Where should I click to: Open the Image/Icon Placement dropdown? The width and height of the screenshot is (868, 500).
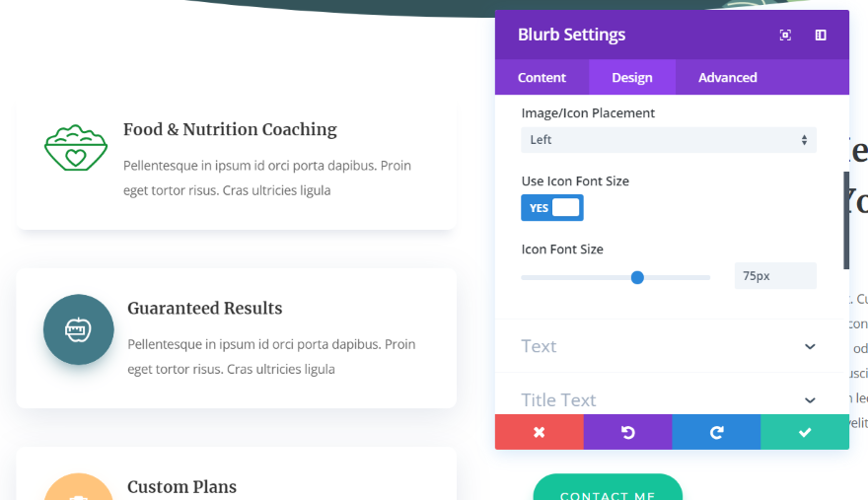click(x=669, y=140)
